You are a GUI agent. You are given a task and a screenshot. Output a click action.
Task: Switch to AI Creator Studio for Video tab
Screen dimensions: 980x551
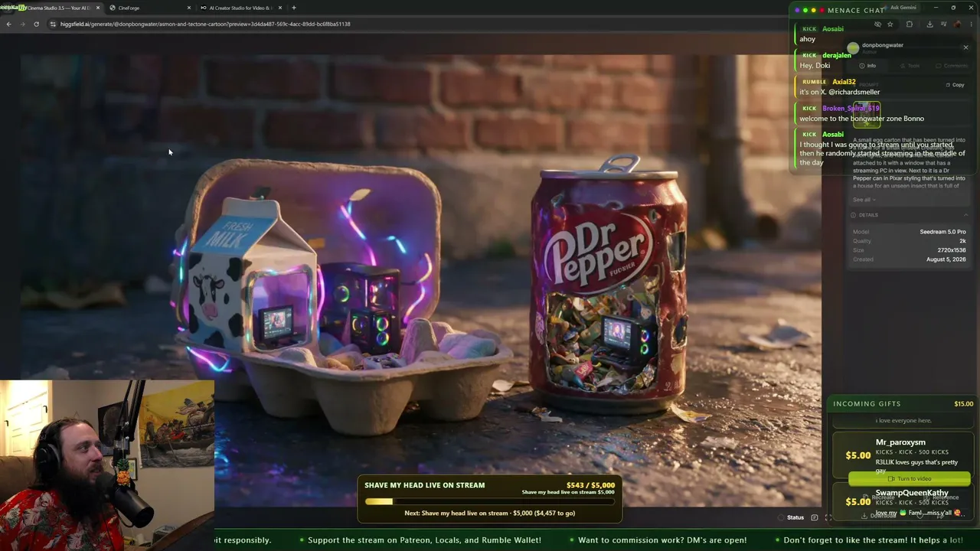pos(240,8)
